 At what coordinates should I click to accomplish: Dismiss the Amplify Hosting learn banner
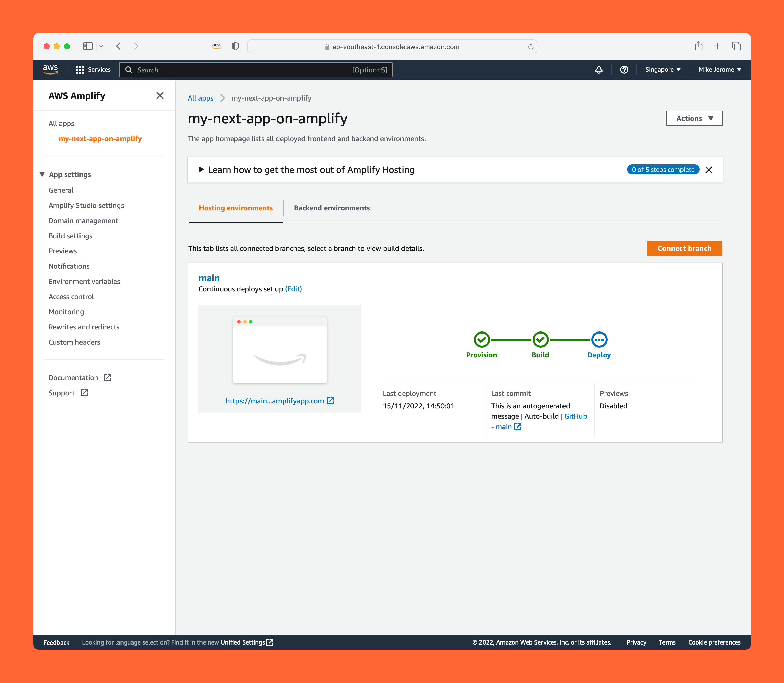coord(708,170)
